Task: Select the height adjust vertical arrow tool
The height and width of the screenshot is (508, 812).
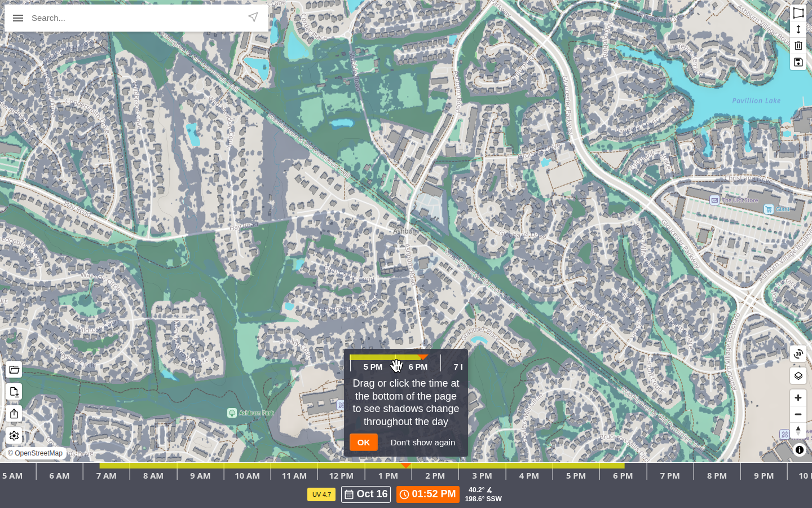Action: (x=798, y=29)
